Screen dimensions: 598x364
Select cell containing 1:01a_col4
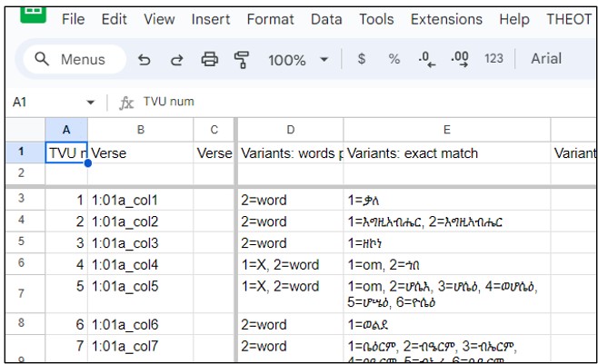tap(140, 265)
